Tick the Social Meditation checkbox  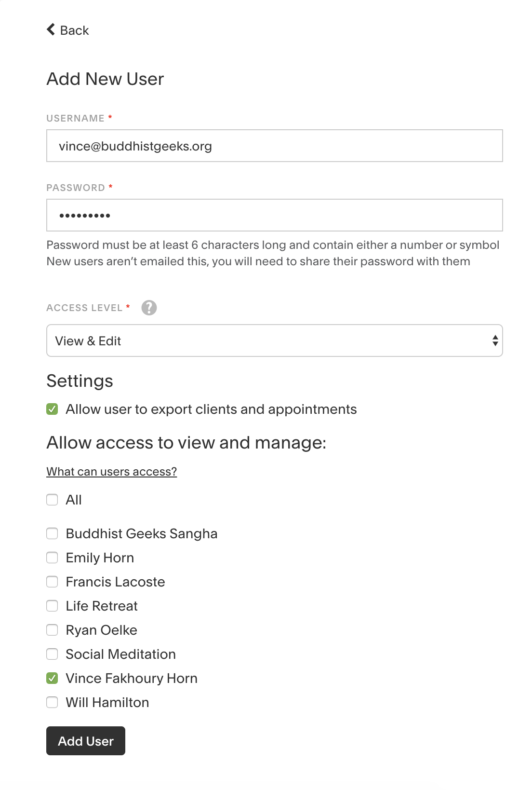point(52,654)
